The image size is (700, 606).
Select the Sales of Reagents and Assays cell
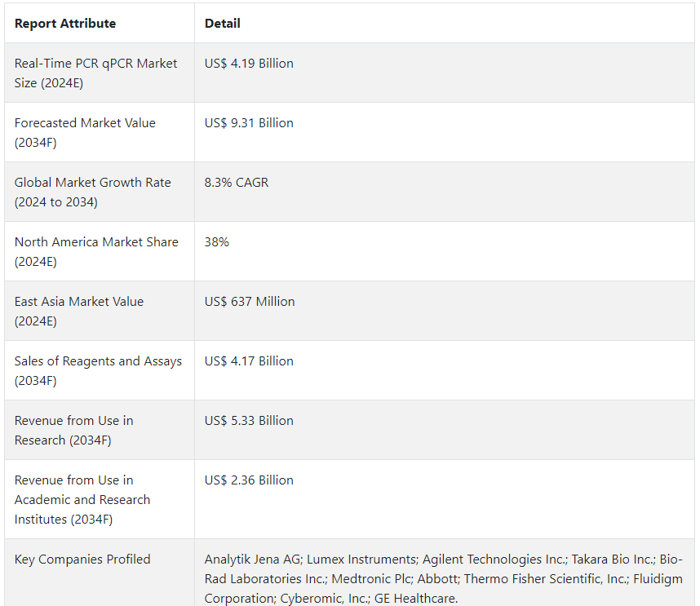pos(98,370)
